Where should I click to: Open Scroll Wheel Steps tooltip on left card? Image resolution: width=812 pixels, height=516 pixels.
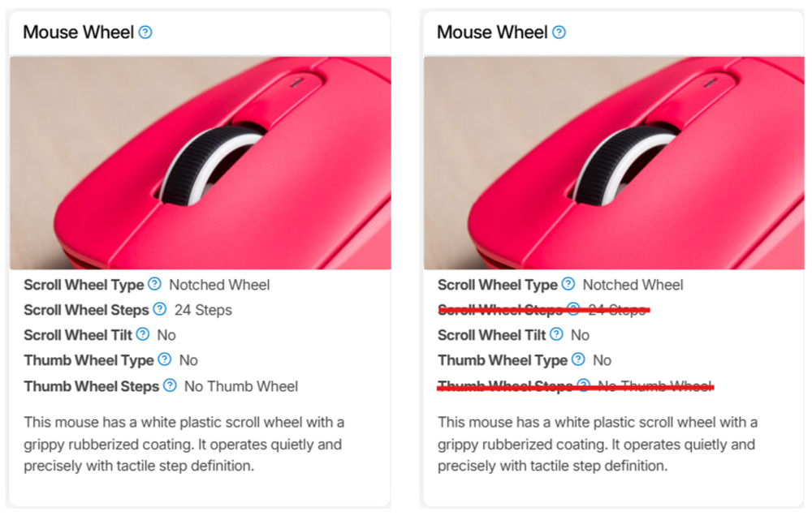tap(160, 310)
